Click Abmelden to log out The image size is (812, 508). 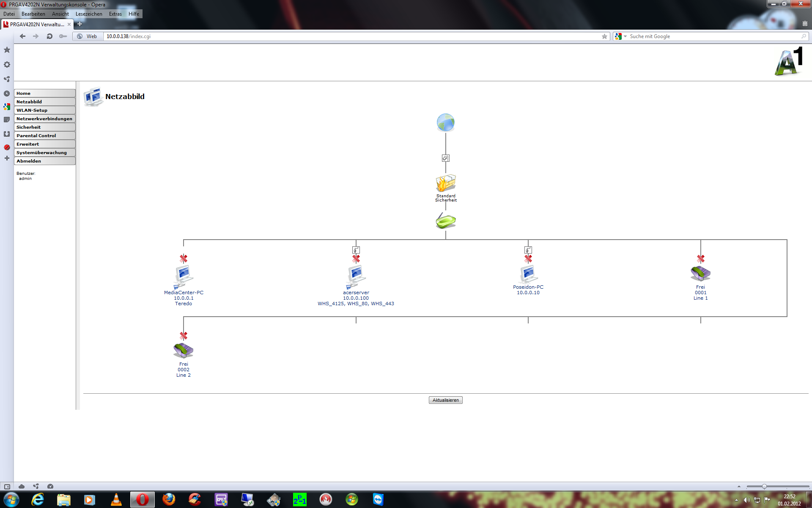click(45, 161)
